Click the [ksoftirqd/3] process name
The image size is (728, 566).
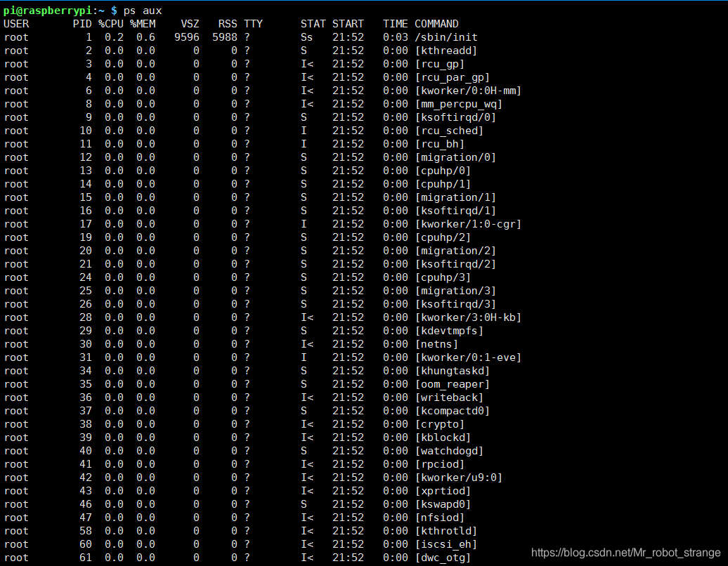[455, 304]
